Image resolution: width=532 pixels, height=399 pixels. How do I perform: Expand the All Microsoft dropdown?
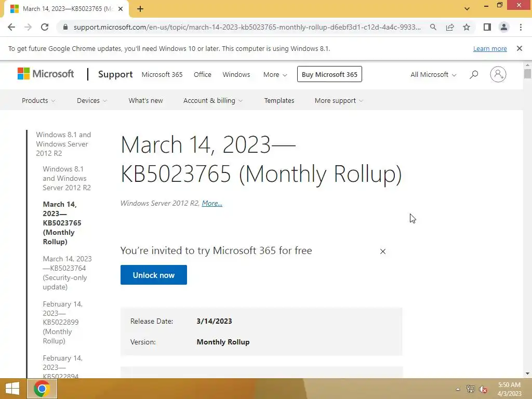click(433, 74)
